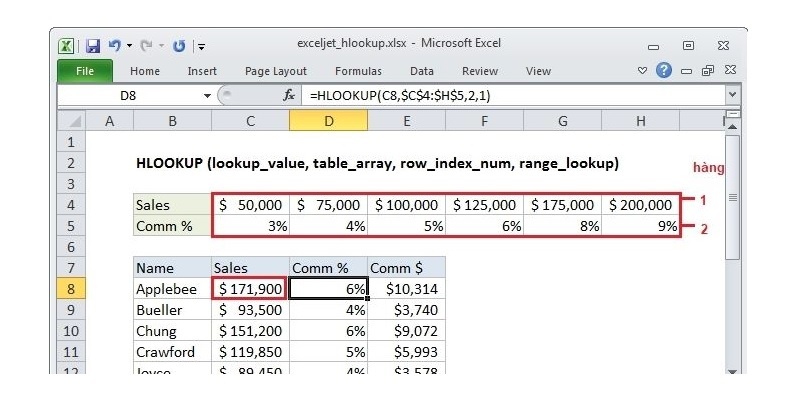Click the Excel application logo icon
The width and height of the screenshot is (800, 405).
coord(67,45)
